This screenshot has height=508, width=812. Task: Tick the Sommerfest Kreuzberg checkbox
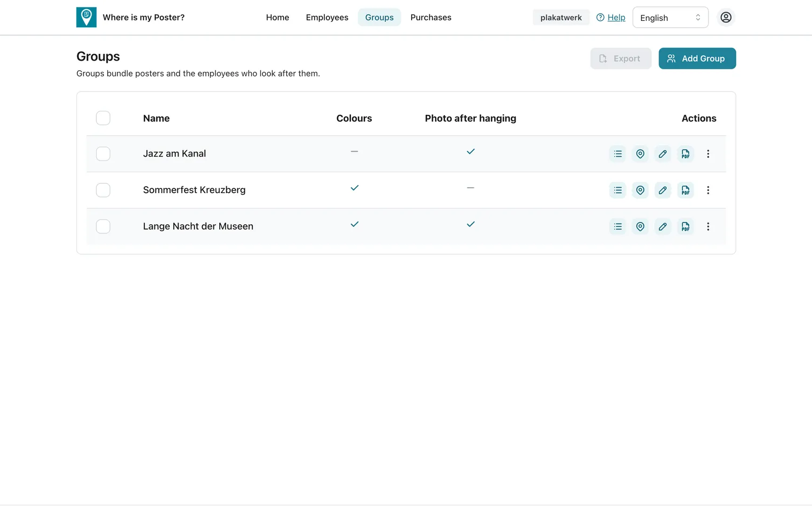coord(103,190)
